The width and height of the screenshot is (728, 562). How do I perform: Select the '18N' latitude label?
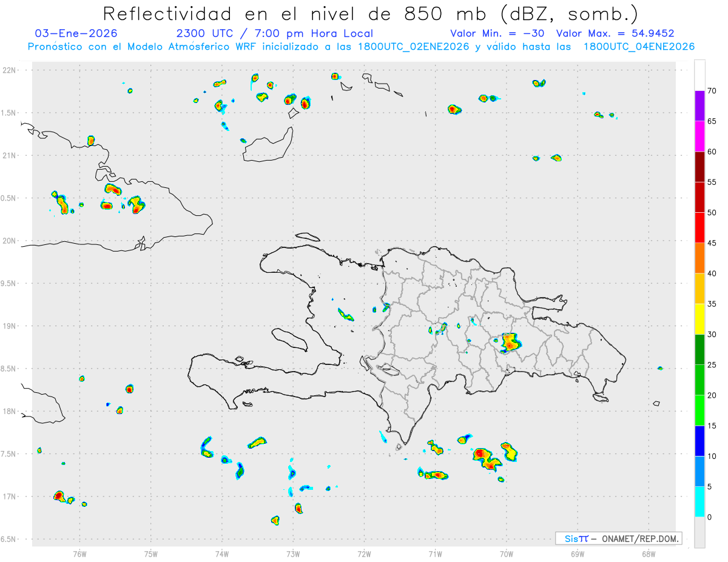click(x=10, y=411)
